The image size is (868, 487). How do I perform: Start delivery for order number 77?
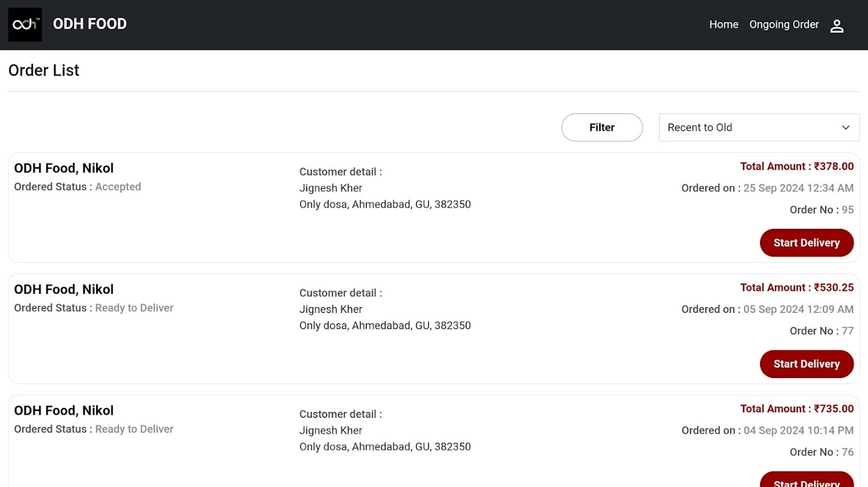(x=806, y=364)
